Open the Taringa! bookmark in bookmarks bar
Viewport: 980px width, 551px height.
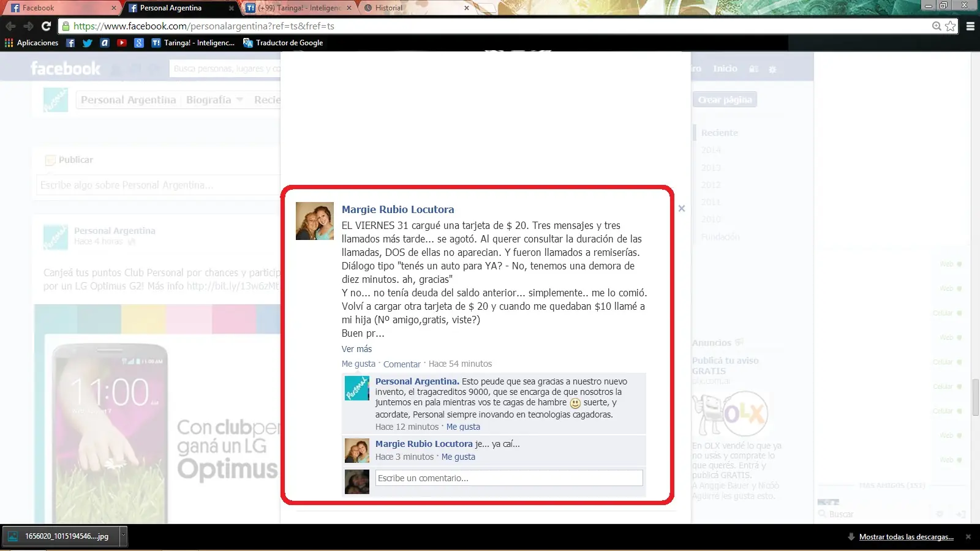click(193, 43)
